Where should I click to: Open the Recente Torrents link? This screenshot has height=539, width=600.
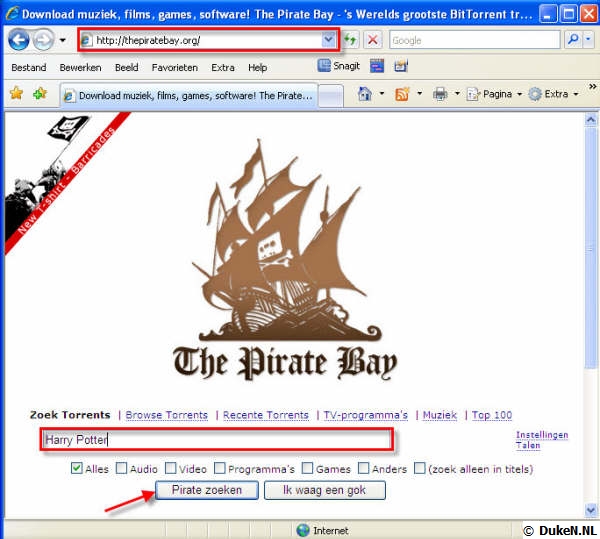click(x=266, y=415)
